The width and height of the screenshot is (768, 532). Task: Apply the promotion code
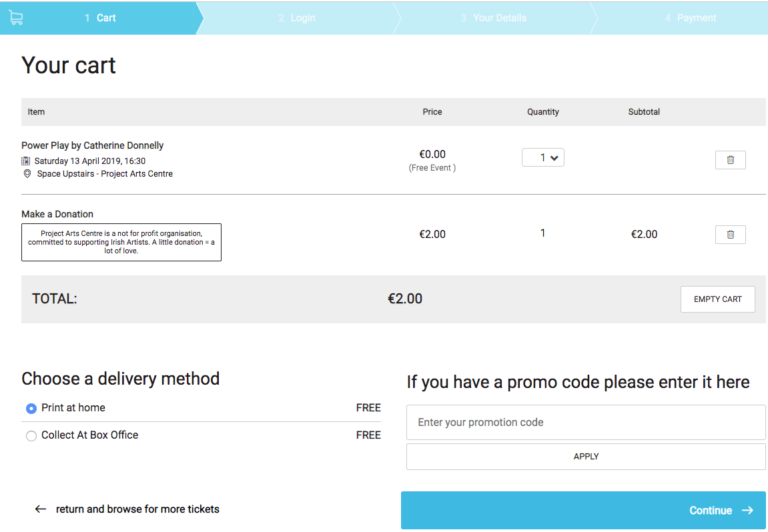[x=586, y=457]
